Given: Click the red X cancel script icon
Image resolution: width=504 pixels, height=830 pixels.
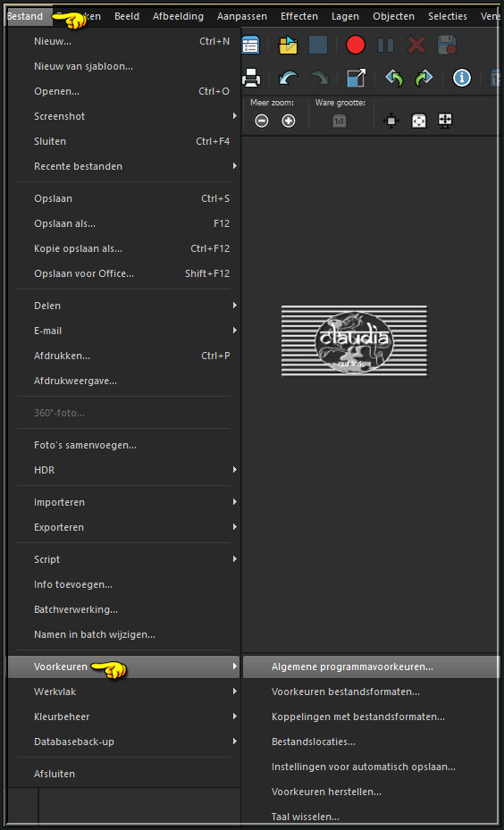Looking at the screenshot, I should pos(416,45).
